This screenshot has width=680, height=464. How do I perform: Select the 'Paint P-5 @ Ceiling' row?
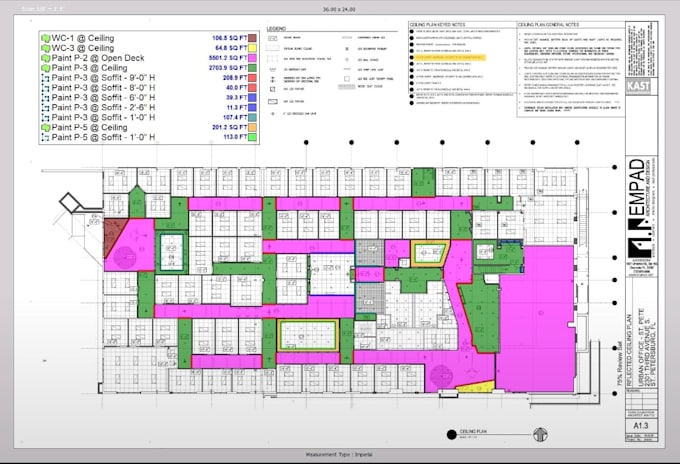click(x=149, y=127)
